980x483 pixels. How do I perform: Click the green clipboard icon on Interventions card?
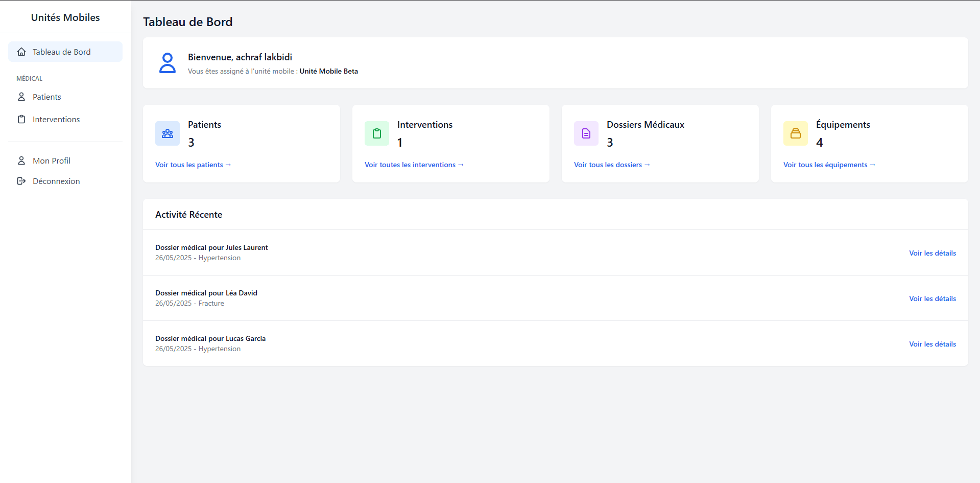tap(377, 133)
